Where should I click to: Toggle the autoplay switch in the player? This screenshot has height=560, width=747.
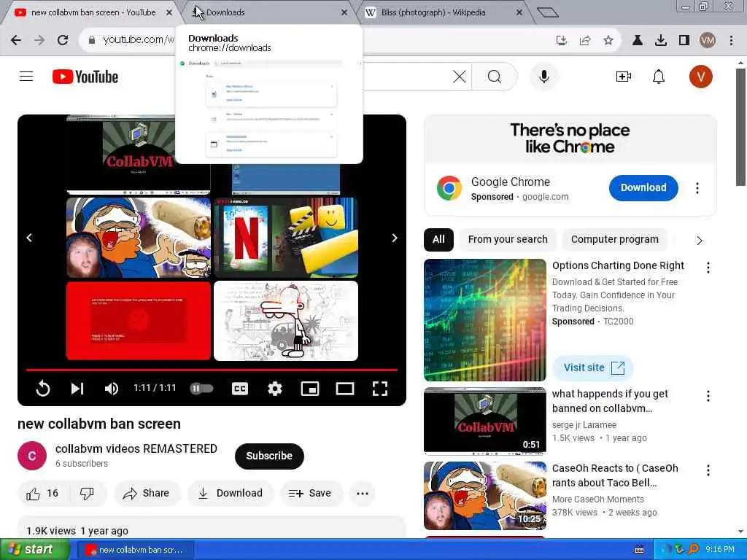pos(201,389)
